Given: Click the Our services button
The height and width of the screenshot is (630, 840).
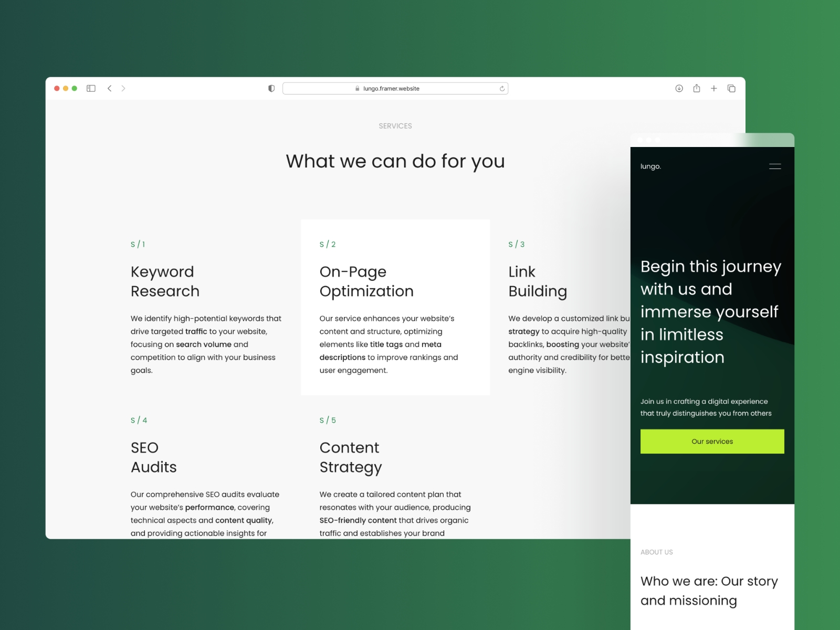Looking at the screenshot, I should point(712,441).
